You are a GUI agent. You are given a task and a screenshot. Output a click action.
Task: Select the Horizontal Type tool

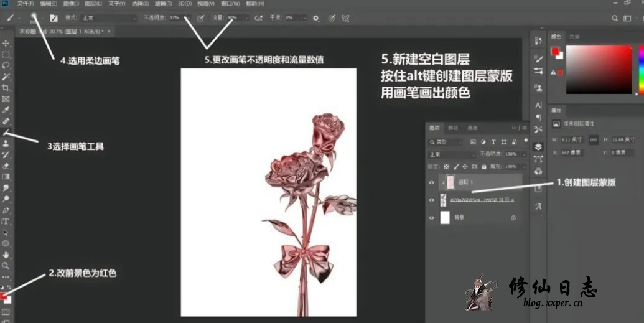pyautogui.click(x=6, y=221)
